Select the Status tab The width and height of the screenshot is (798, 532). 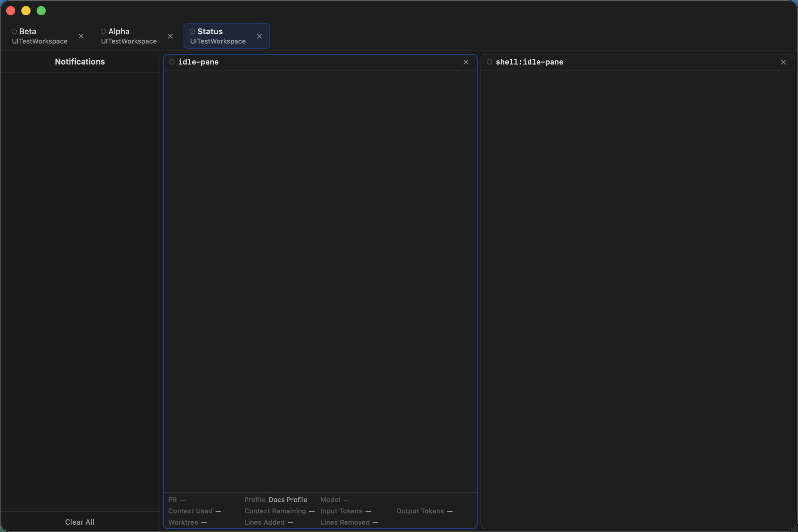(227, 36)
